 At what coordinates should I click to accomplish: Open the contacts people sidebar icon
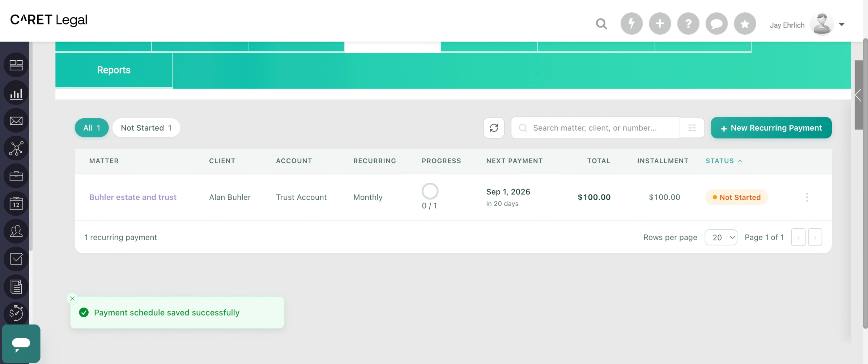point(16,232)
